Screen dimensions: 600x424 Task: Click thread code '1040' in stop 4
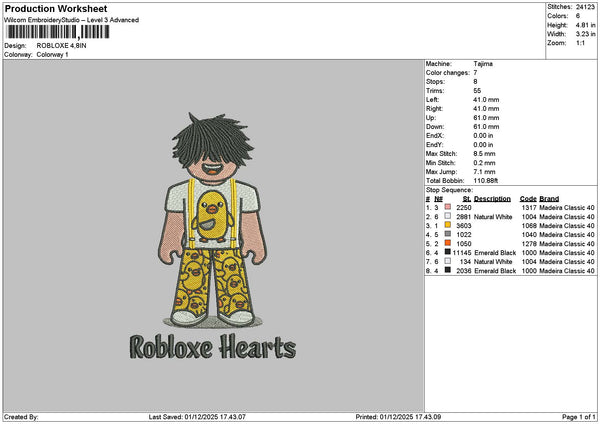529,235
